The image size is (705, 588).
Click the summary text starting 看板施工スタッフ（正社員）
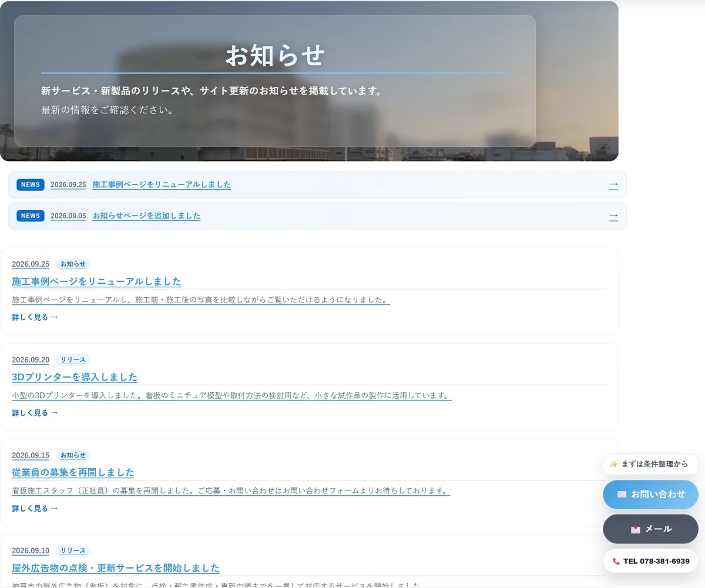(231, 491)
